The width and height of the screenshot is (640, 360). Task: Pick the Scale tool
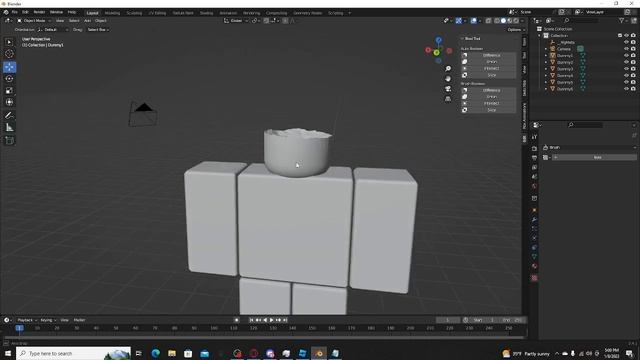pos(9,91)
